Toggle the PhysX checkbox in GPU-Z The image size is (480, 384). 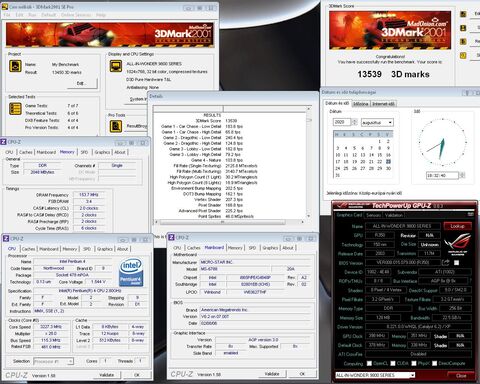(414, 363)
